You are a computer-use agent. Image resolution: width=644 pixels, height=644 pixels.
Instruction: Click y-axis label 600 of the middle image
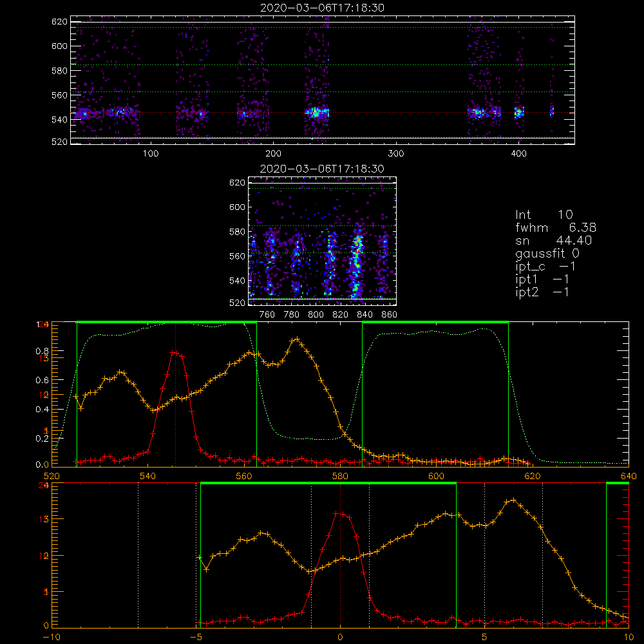(238, 207)
